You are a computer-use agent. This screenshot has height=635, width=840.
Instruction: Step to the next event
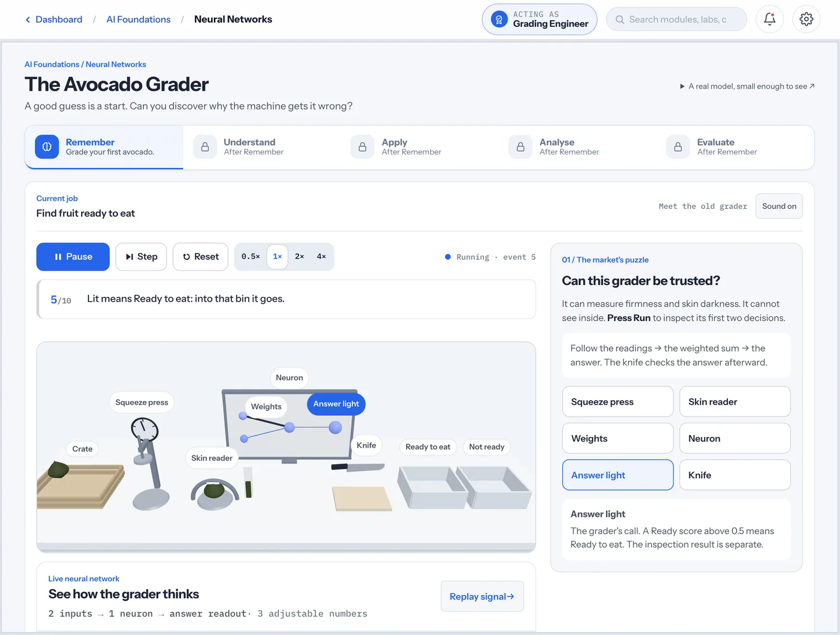(x=141, y=256)
